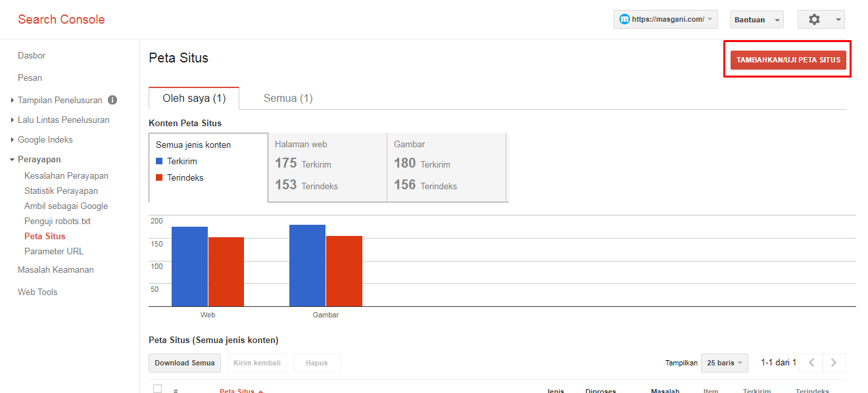Click Kirim kembali button
The height and width of the screenshot is (393, 868).
point(257,363)
